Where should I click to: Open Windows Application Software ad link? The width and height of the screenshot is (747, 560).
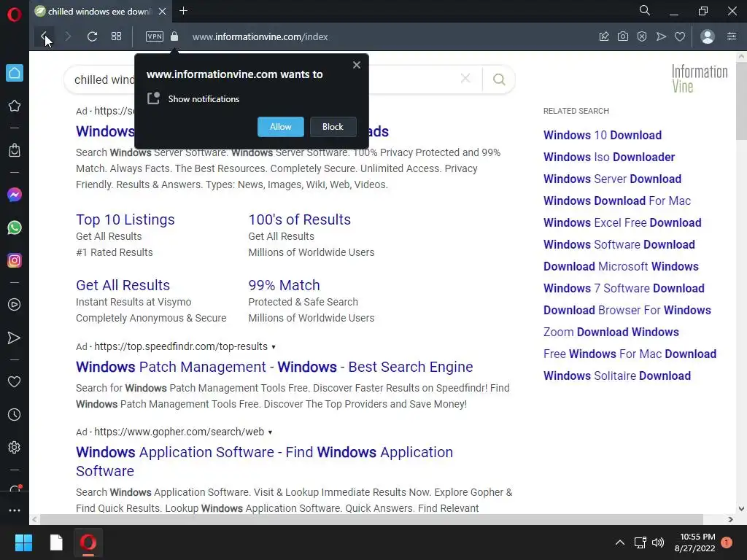[x=264, y=462]
